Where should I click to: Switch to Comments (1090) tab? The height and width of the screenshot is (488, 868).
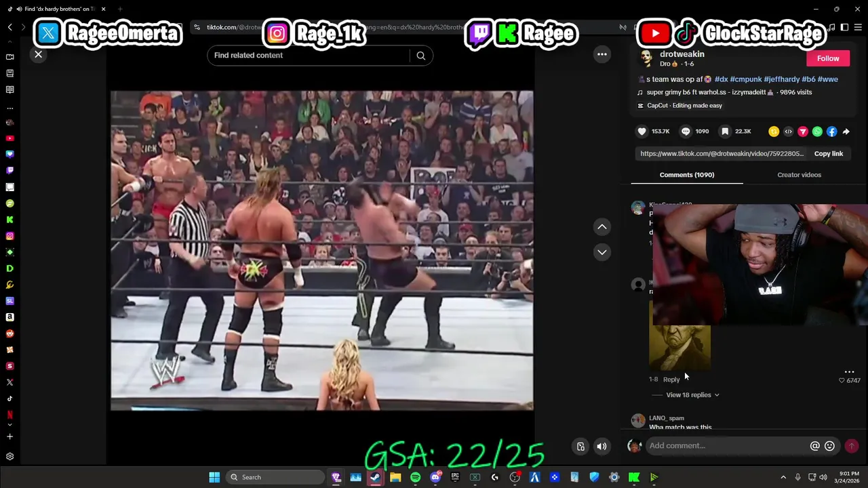point(687,175)
